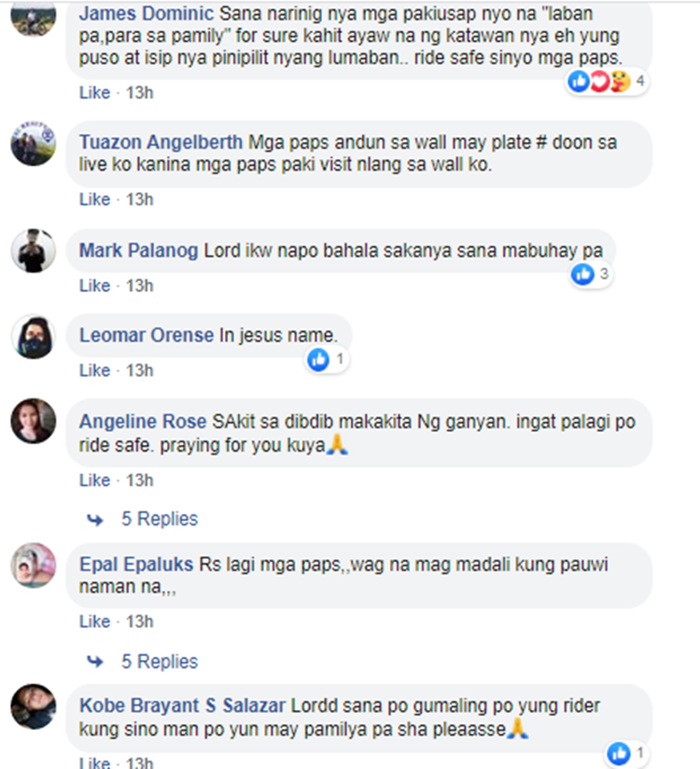Click Mark Palanog's profile picture
Image resolution: width=700 pixels, height=769 pixels.
coord(34,251)
